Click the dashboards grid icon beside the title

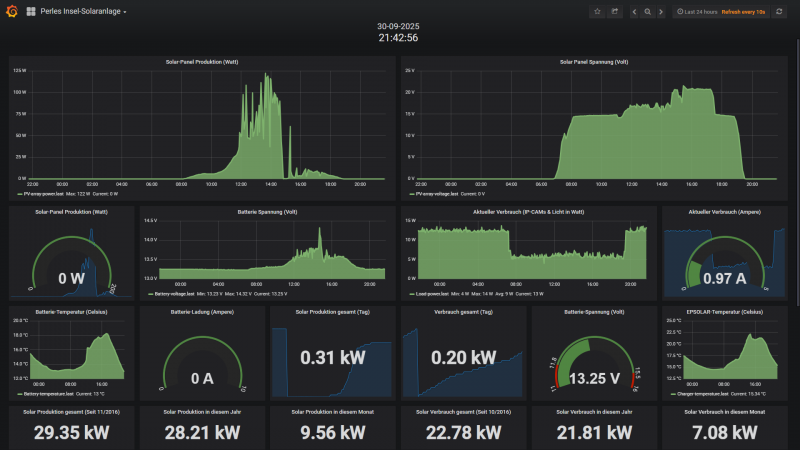pos(31,12)
